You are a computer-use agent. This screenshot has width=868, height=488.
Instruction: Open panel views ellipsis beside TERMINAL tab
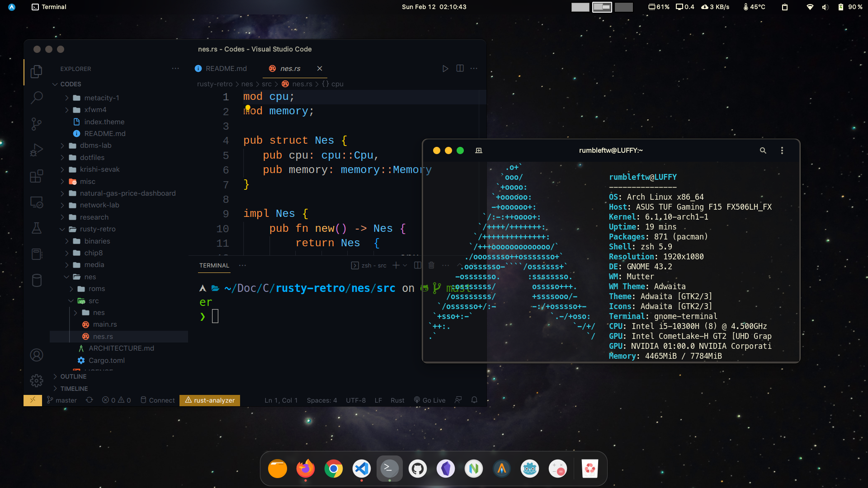[242, 265]
